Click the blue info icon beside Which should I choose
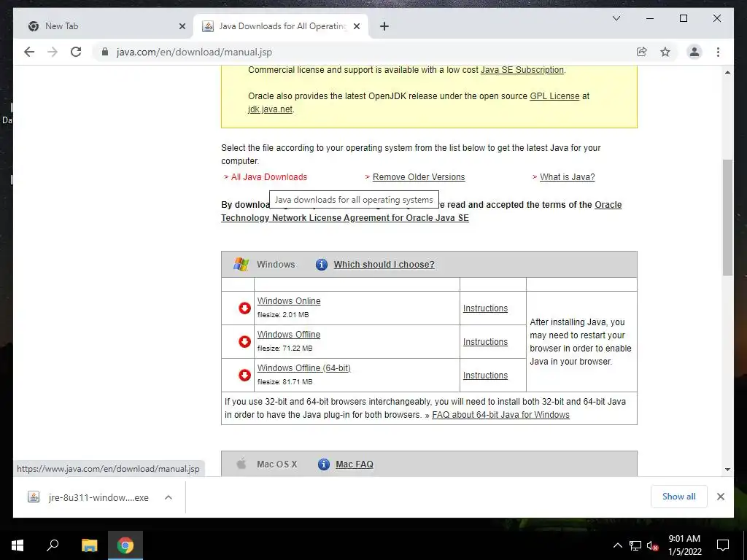 322,264
